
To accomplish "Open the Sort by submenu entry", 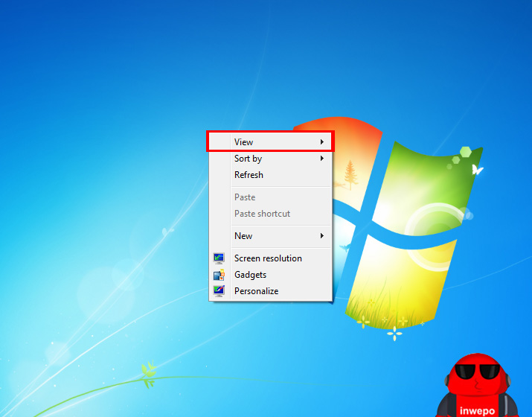I will coord(270,159).
